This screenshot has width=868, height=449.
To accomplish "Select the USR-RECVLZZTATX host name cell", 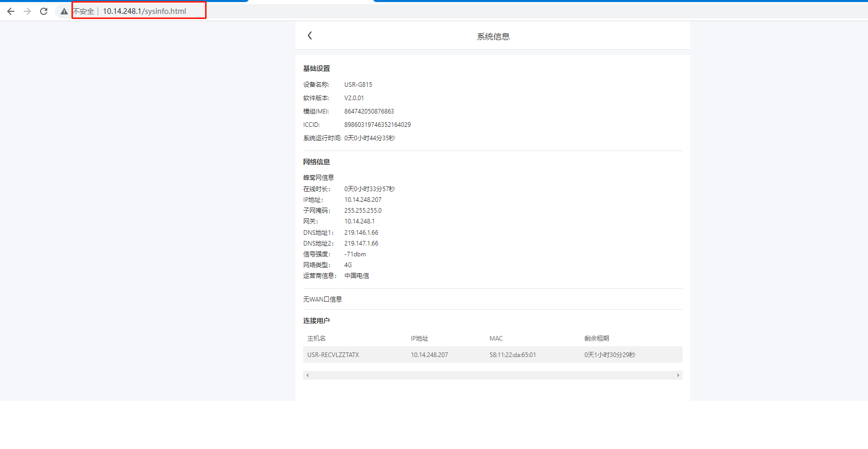I will coord(333,355).
